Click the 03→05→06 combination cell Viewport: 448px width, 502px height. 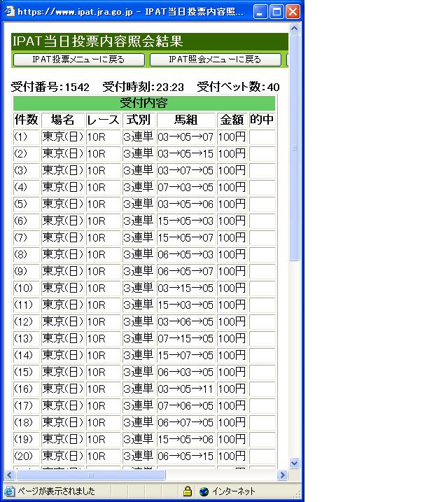pos(186,204)
